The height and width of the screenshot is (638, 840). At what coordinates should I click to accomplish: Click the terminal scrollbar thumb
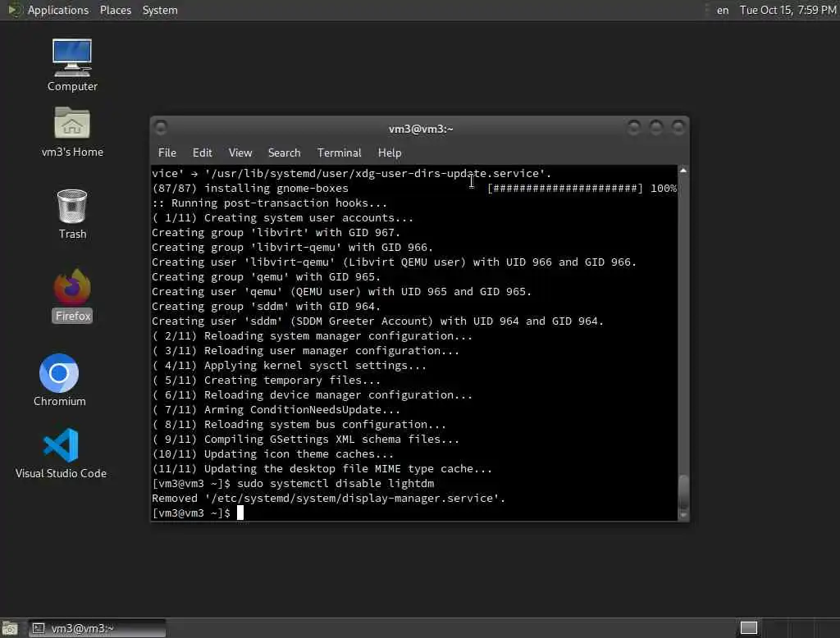point(683,492)
